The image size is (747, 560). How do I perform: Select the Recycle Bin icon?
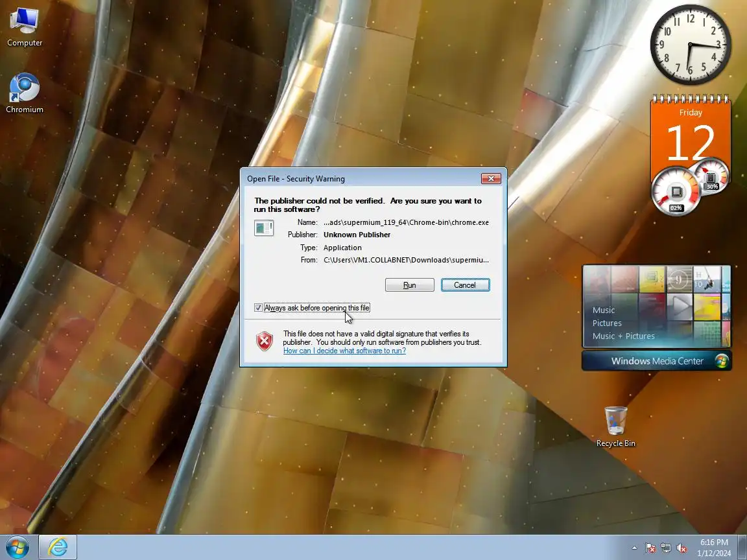click(615, 426)
